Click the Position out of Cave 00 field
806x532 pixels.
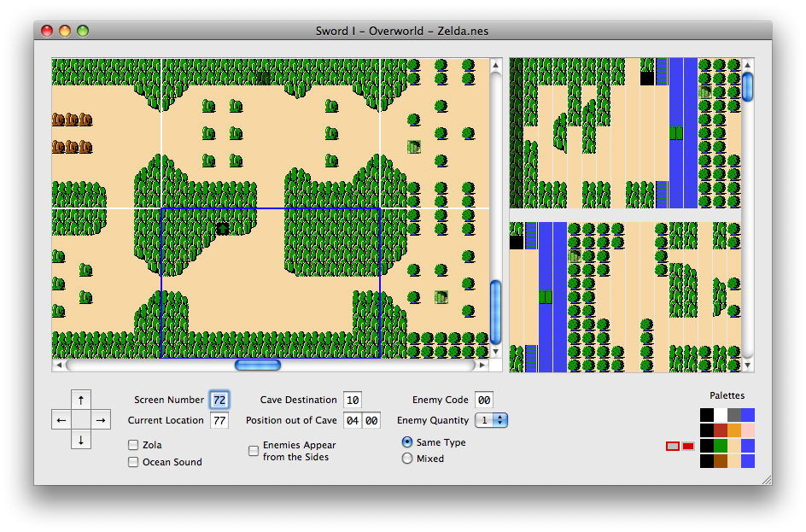pyautogui.click(x=371, y=420)
